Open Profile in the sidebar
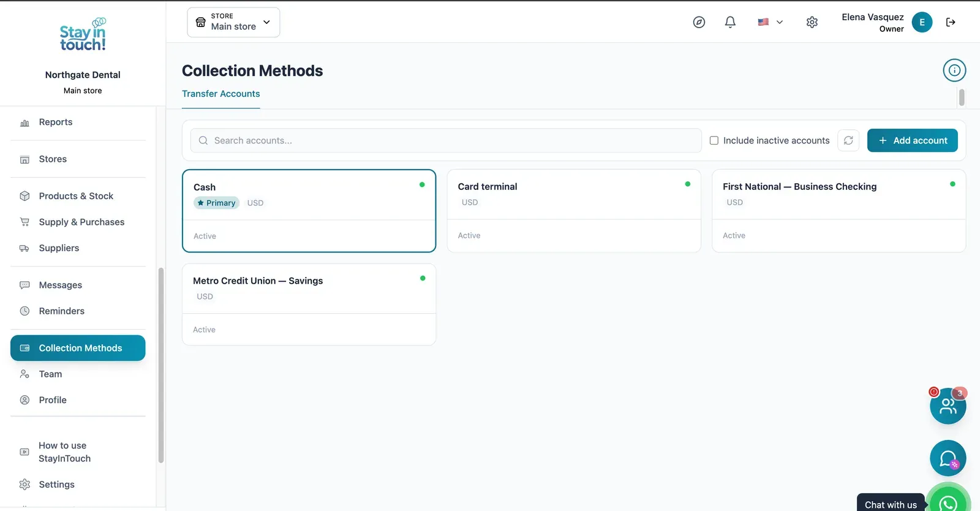The image size is (980, 511). point(78,400)
